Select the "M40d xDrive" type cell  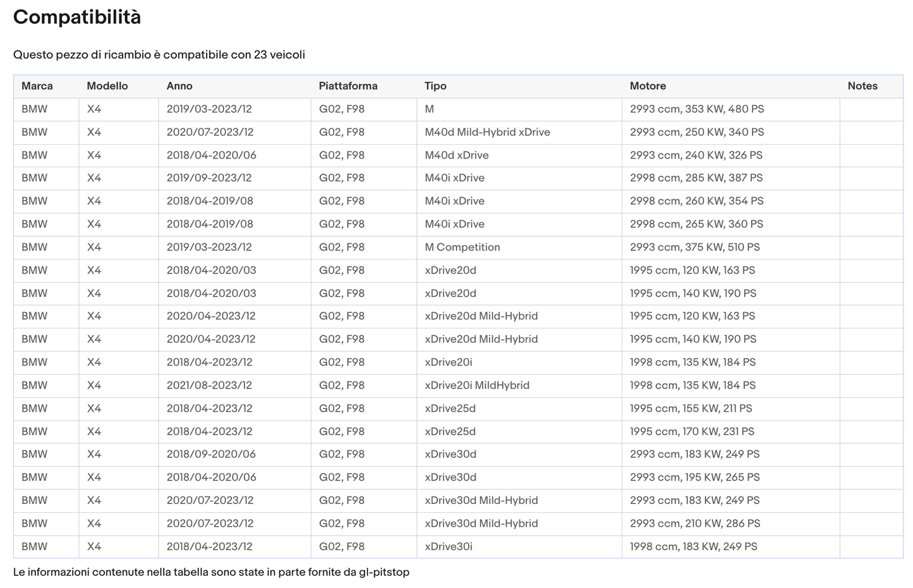pos(457,155)
